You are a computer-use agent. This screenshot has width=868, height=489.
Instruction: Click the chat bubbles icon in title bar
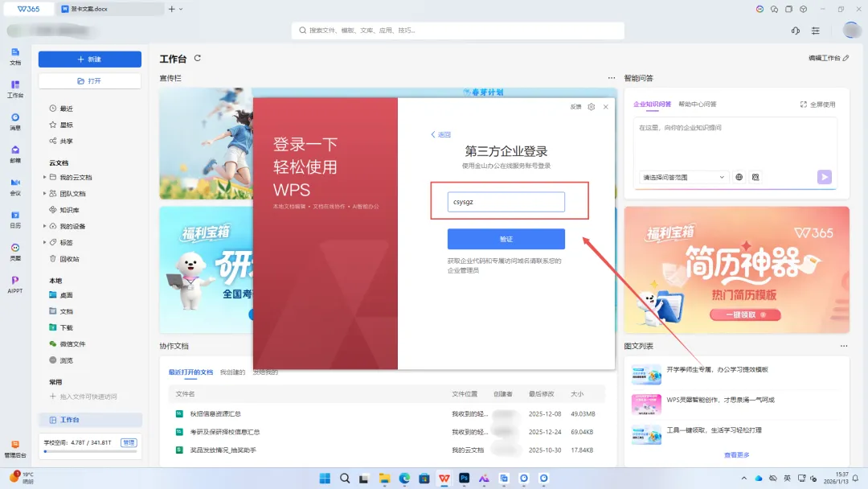(774, 9)
